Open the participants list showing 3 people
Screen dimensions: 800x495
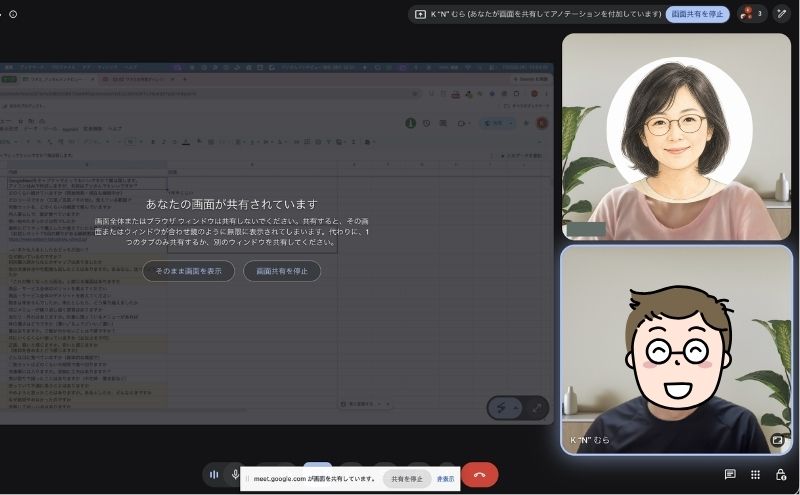(x=752, y=14)
